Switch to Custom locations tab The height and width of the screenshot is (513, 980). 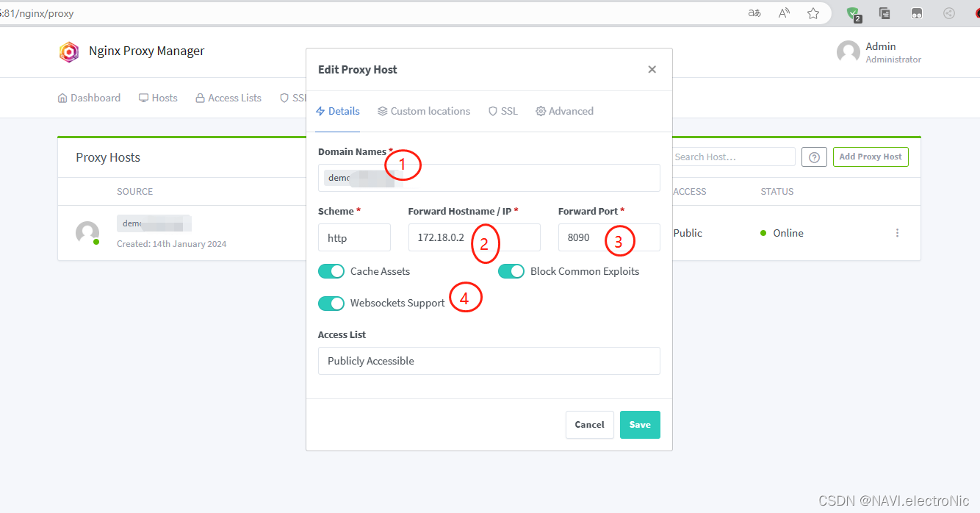point(424,112)
